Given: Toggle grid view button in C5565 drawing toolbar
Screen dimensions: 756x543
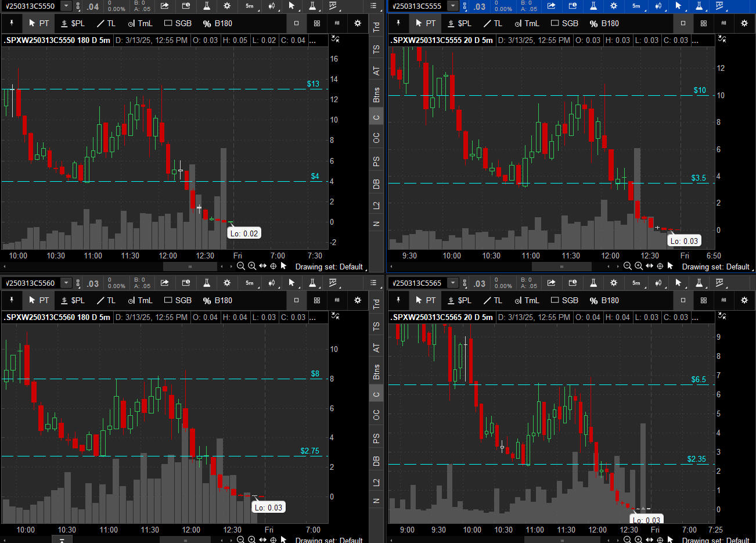Looking at the screenshot, I should tap(703, 300).
